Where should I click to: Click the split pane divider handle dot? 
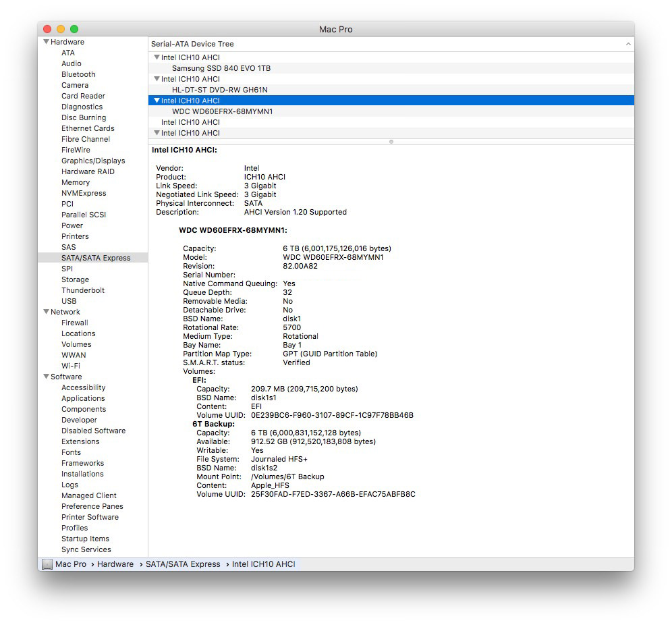pos(391,142)
